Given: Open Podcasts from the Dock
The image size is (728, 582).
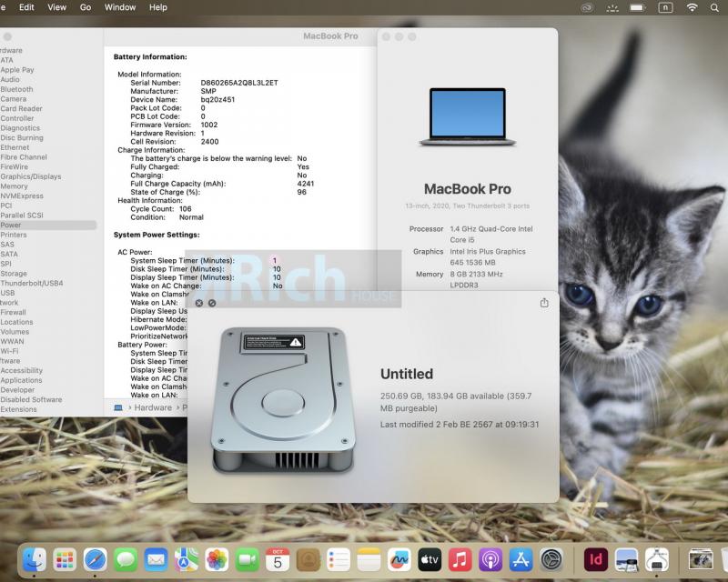Looking at the screenshot, I should coord(490,560).
